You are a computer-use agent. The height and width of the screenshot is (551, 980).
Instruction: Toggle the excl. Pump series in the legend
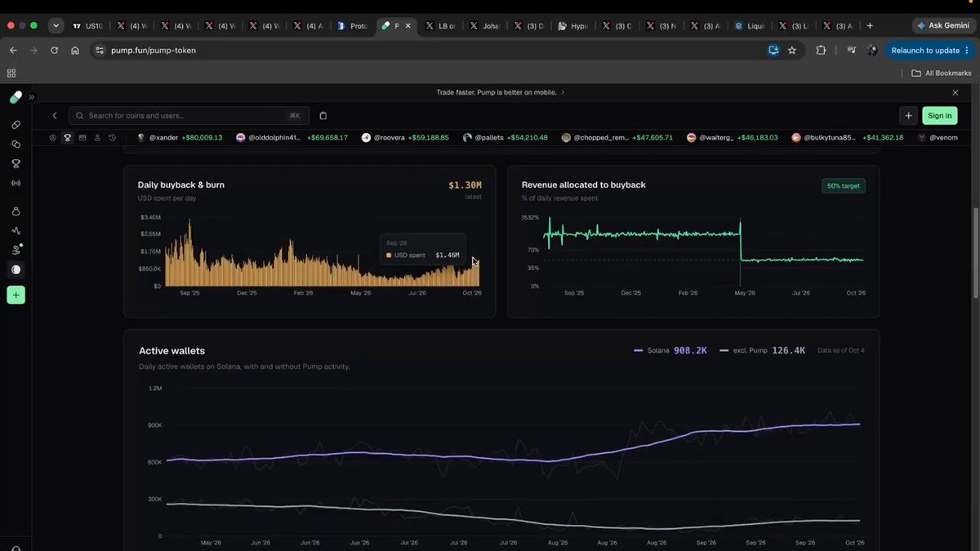coord(762,350)
